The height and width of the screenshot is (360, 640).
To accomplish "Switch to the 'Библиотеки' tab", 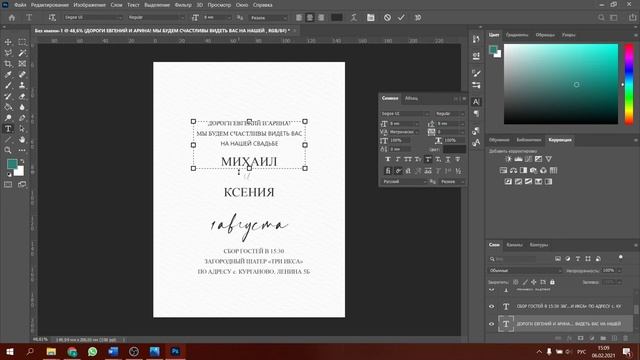I will 529,140.
